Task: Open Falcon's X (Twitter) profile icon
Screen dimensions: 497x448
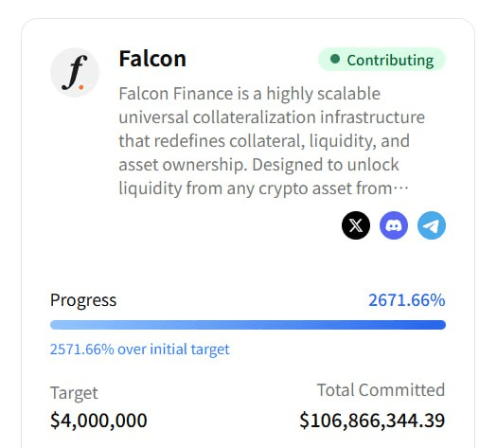Action: pyautogui.click(x=356, y=225)
